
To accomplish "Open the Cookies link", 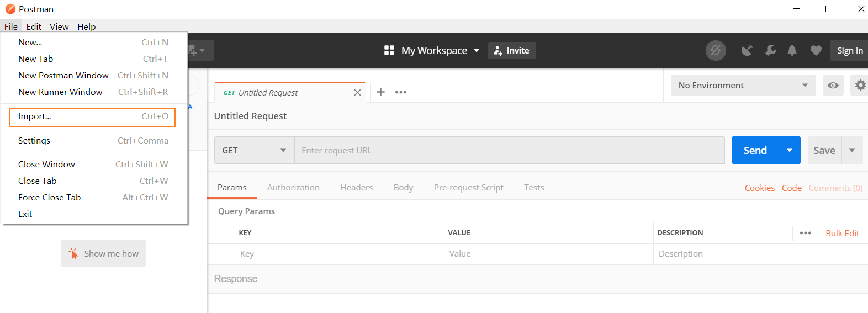I will tap(760, 188).
